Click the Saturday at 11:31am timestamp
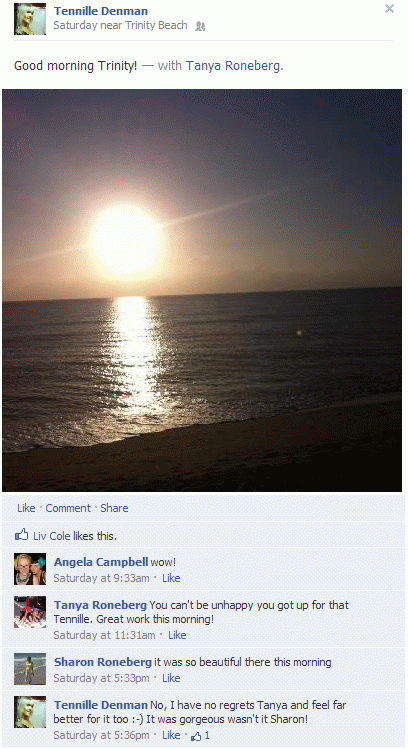Screen dimensions: 408x749 [104, 635]
